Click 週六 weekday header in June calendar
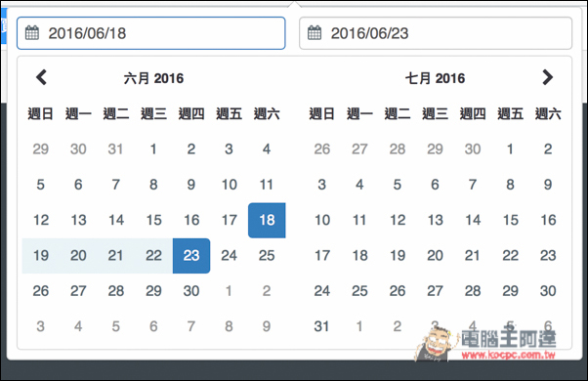Image resolution: width=588 pixels, height=381 pixels. pos(267,113)
